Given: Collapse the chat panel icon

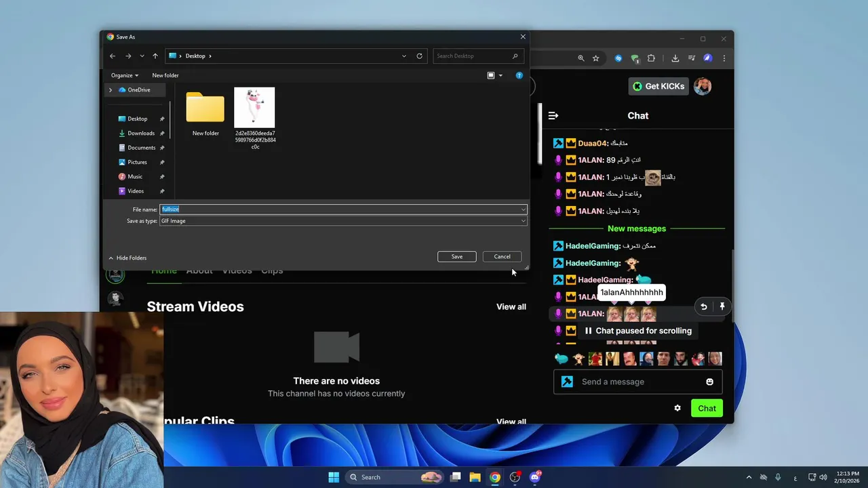Looking at the screenshot, I should tap(553, 116).
